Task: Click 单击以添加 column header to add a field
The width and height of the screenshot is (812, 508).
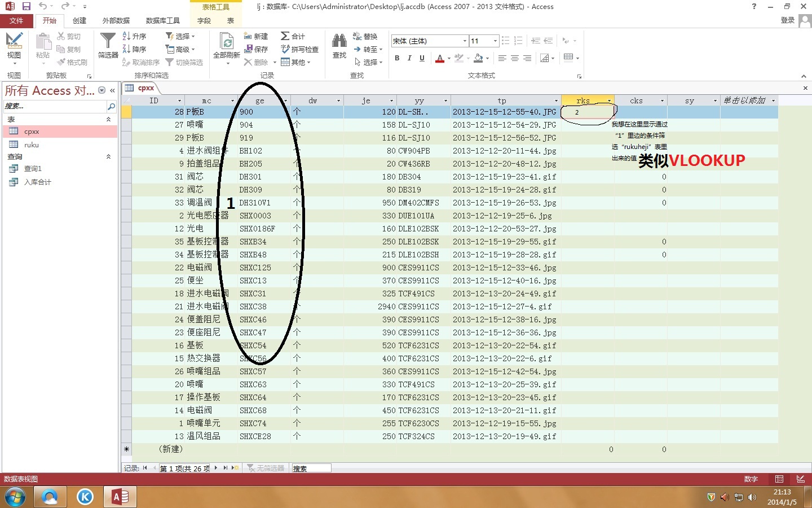Action: (744, 100)
